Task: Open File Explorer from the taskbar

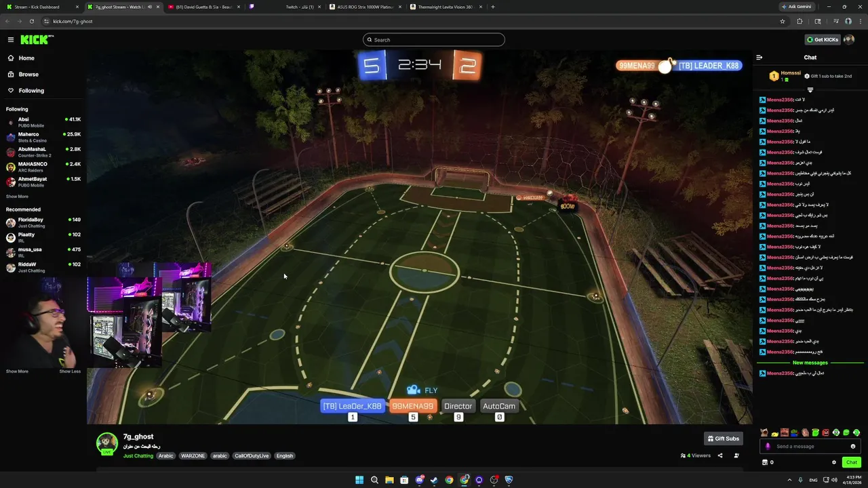Action: (x=389, y=480)
